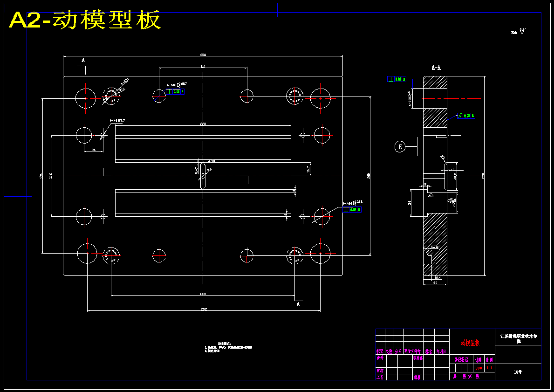Click the section-cut letter 'A' at the top left
Screen dimensions: 554x392
83,60
